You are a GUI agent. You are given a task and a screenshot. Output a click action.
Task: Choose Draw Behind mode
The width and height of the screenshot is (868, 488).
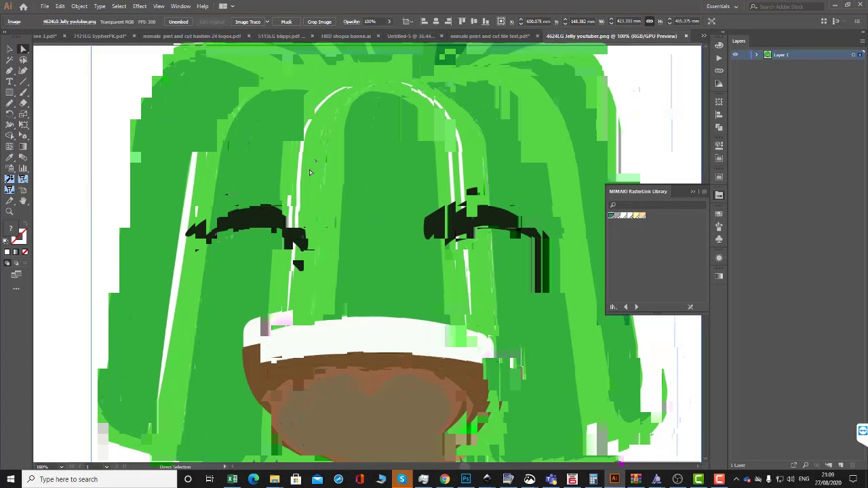(x=16, y=263)
